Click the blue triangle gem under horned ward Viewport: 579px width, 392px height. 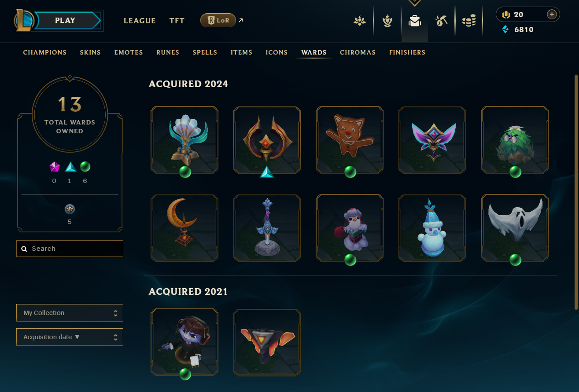click(x=267, y=172)
